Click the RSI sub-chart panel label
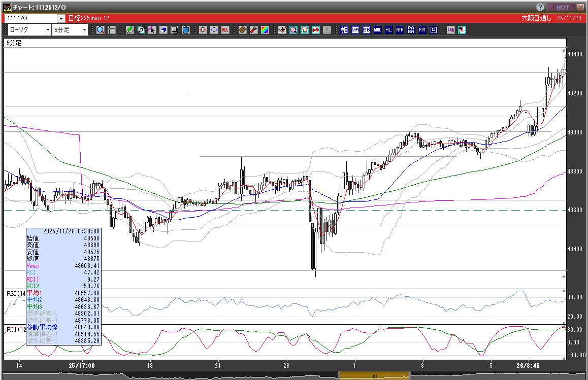 click(x=15, y=293)
